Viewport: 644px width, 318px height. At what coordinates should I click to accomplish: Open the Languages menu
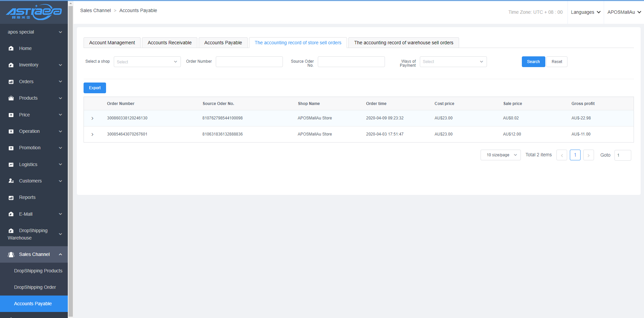[585, 12]
